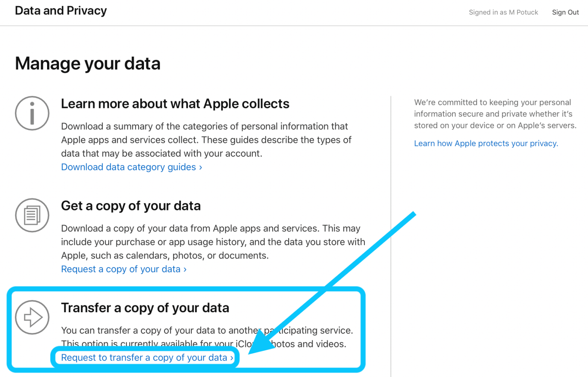Click the document copy icon
The height and width of the screenshot is (377, 588).
click(32, 215)
